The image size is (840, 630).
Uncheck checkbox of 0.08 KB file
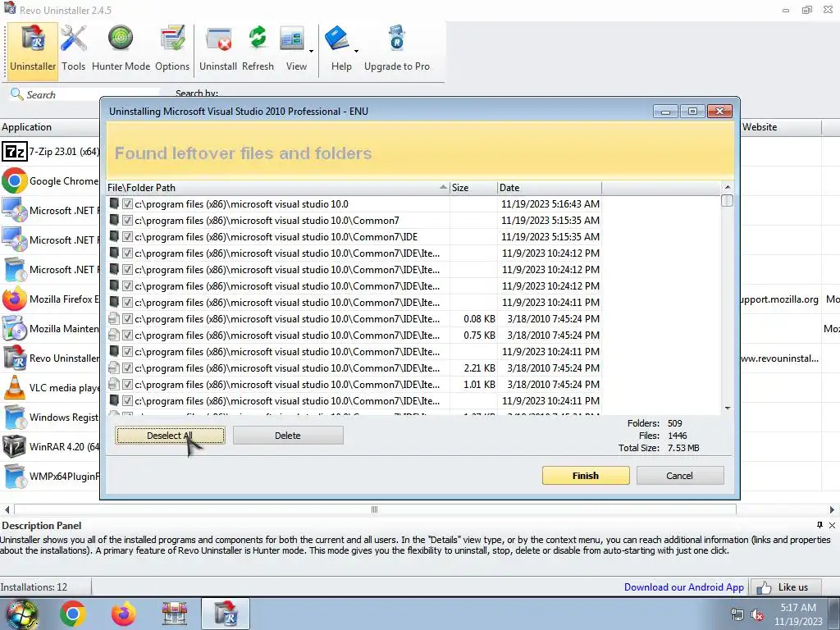tap(127, 319)
